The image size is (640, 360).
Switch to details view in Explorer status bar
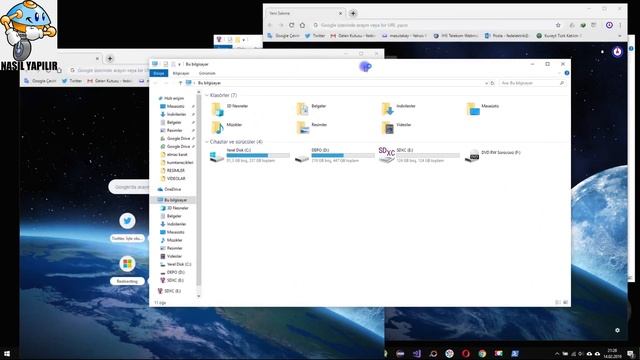pyautogui.click(x=558, y=302)
